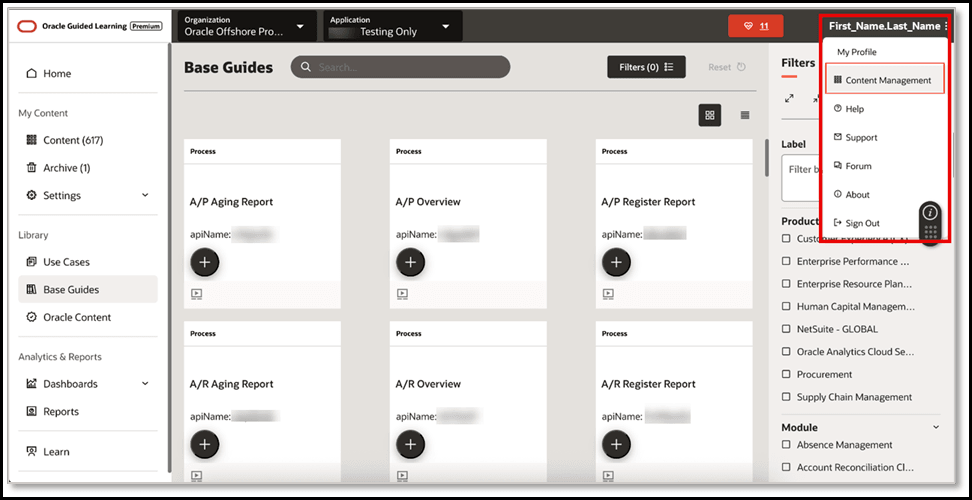Choose Content Management in user menu

885,80
